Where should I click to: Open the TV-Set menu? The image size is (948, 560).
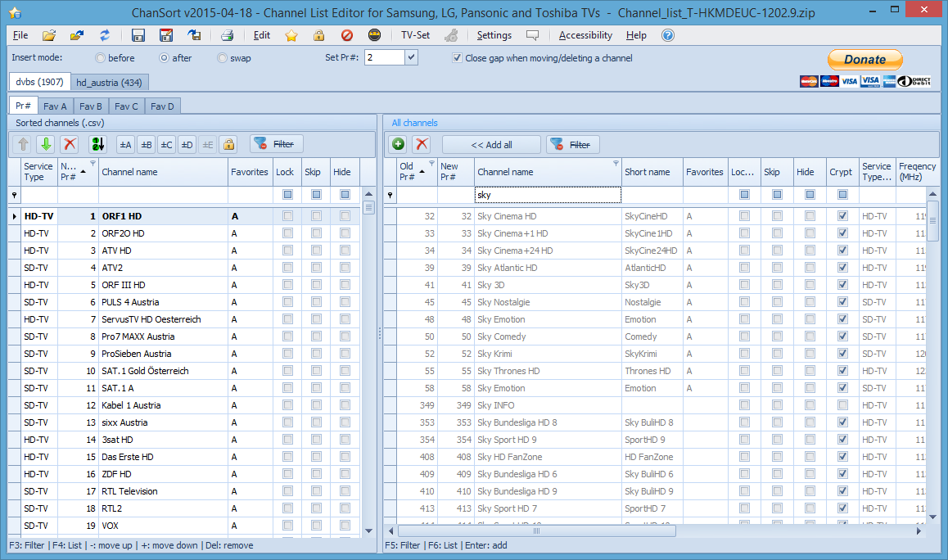[x=415, y=35]
